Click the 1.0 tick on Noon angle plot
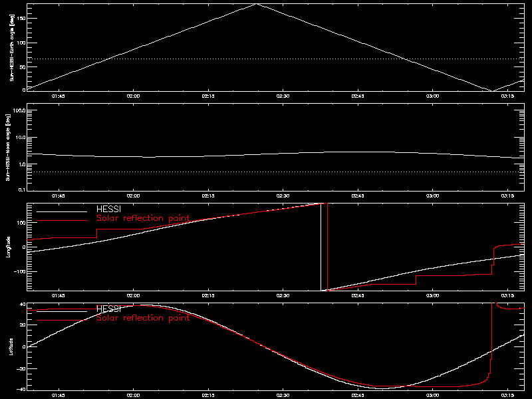This screenshot has height=399, width=532. [x=22, y=164]
